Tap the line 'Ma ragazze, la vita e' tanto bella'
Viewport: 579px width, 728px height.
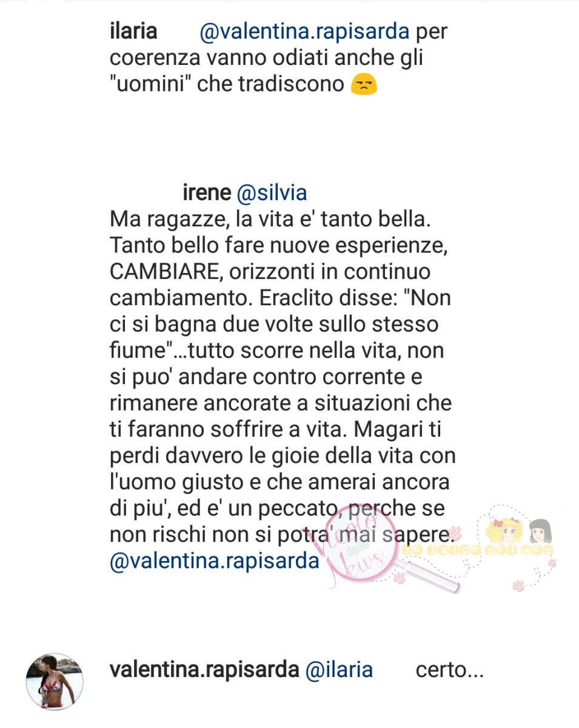coord(270,220)
